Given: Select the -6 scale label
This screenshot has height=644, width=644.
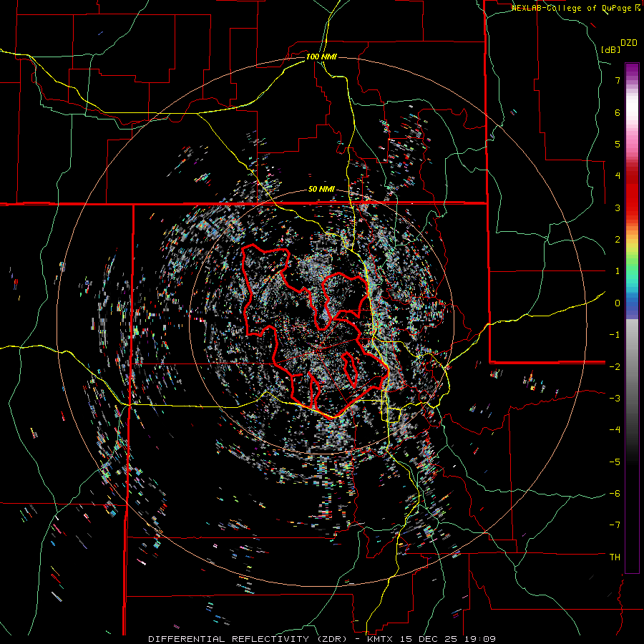Looking at the screenshot, I should pyautogui.click(x=615, y=494).
